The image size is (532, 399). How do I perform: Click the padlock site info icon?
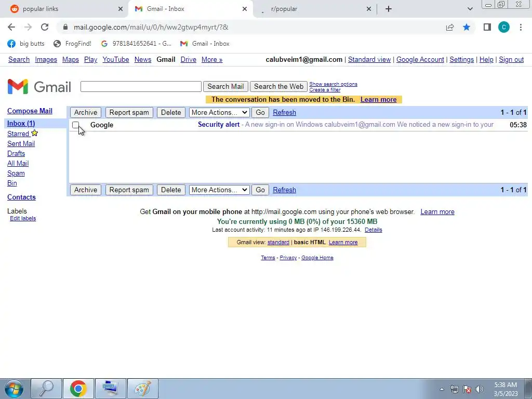tap(65, 27)
